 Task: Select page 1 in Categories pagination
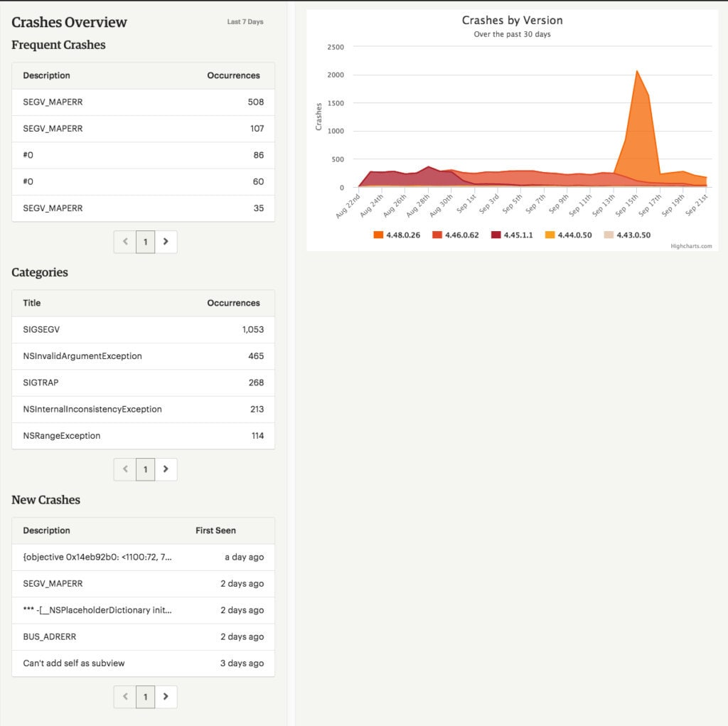click(x=145, y=469)
